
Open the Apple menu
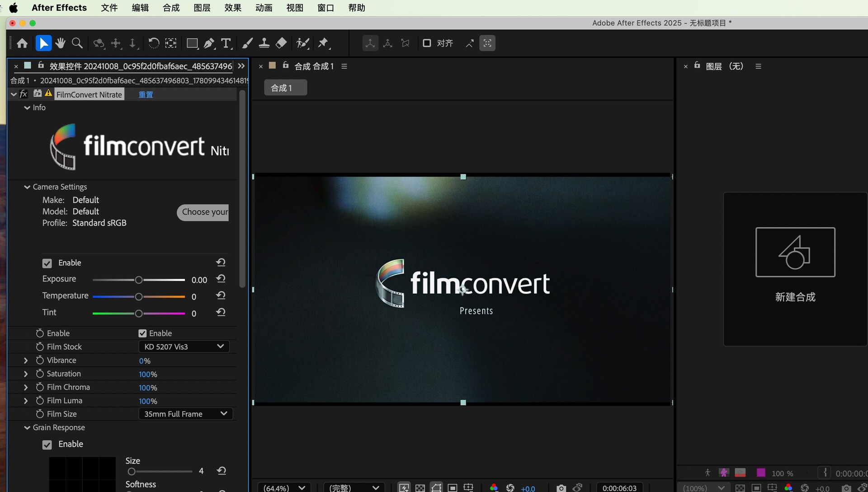[14, 8]
